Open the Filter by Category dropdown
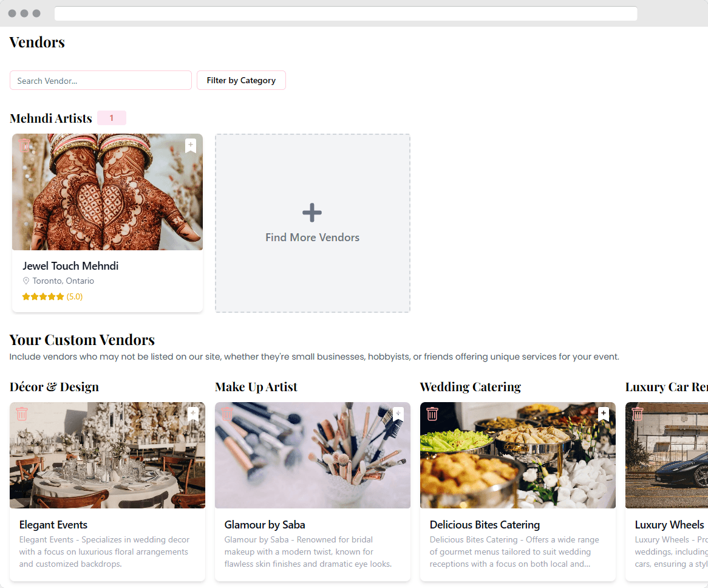 [241, 80]
